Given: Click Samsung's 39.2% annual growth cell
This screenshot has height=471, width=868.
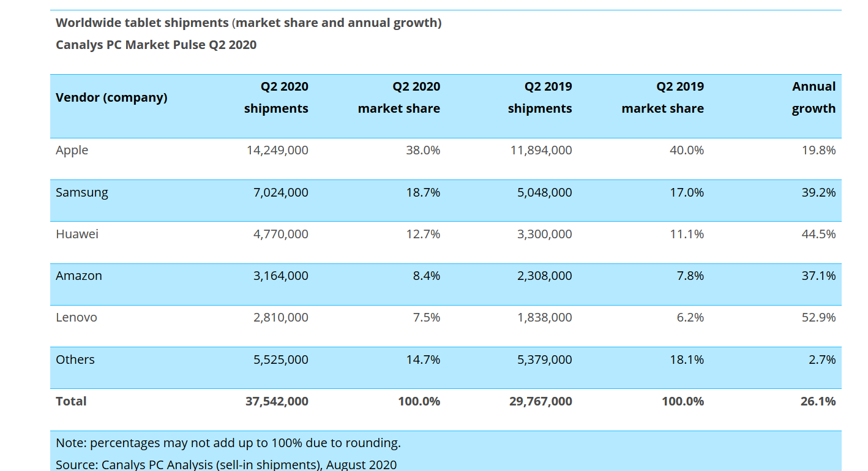Looking at the screenshot, I should [x=819, y=192].
